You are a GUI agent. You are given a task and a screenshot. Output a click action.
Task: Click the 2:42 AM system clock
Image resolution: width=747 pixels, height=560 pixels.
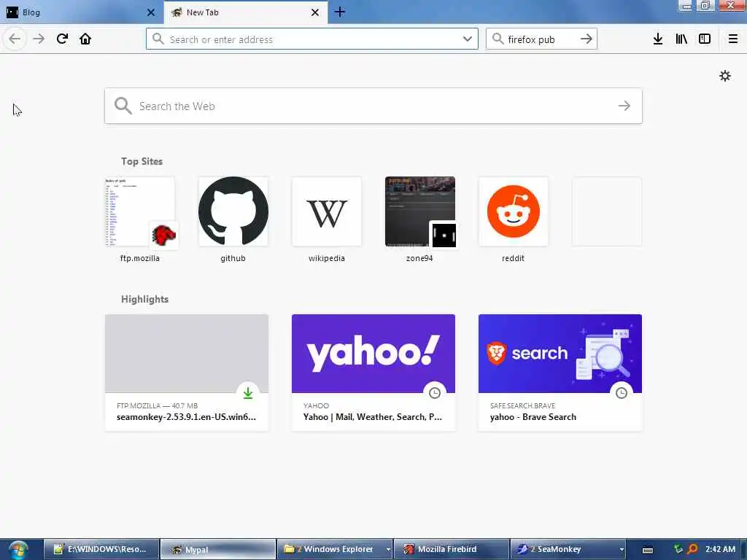720,549
